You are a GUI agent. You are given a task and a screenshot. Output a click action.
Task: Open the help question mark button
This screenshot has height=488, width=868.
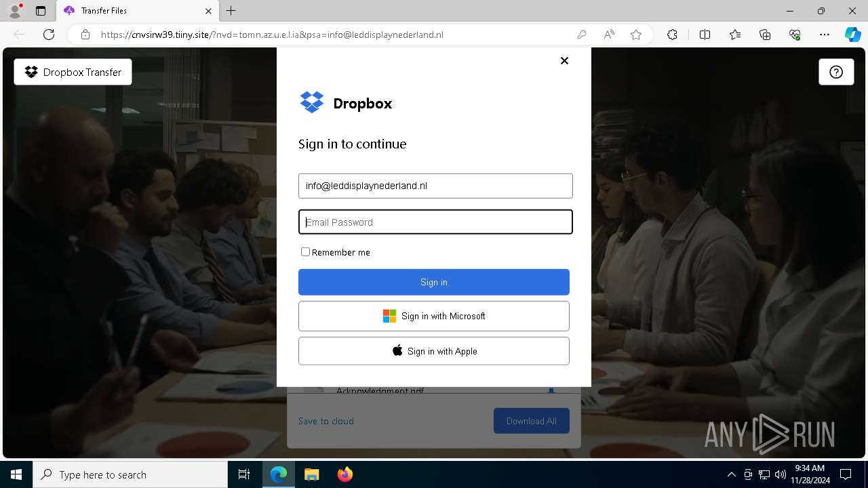click(x=836, y=72)
